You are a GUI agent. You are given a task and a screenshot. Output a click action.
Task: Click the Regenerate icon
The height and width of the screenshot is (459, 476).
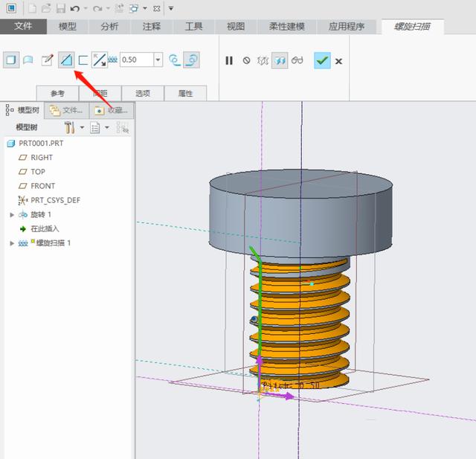119,8
